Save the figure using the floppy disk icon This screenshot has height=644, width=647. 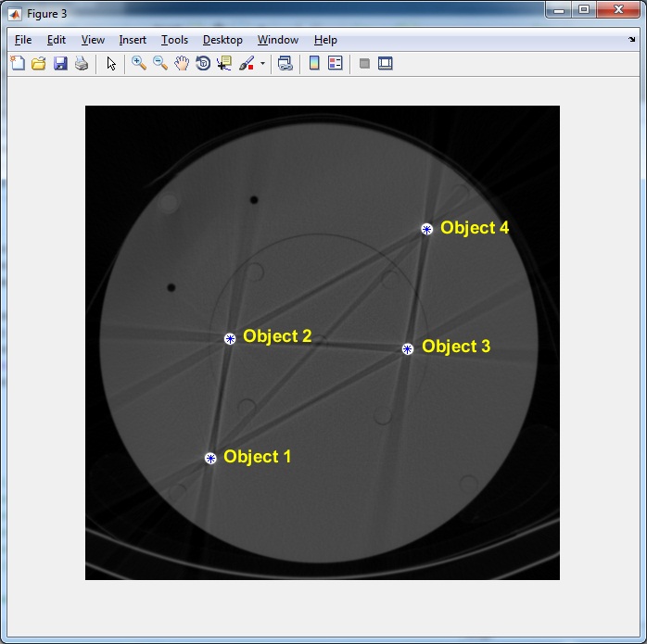click(x=60, y=64)
